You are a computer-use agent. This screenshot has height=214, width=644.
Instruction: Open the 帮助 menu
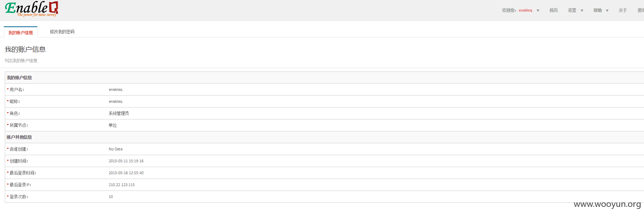pyautogui.click(x=598, y=10)
